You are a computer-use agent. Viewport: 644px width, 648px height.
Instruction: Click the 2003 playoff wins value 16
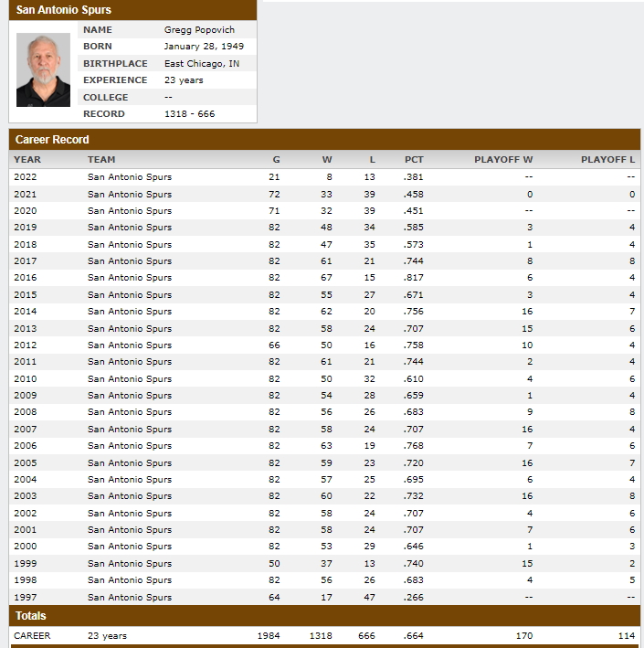(x=527, y=496)
